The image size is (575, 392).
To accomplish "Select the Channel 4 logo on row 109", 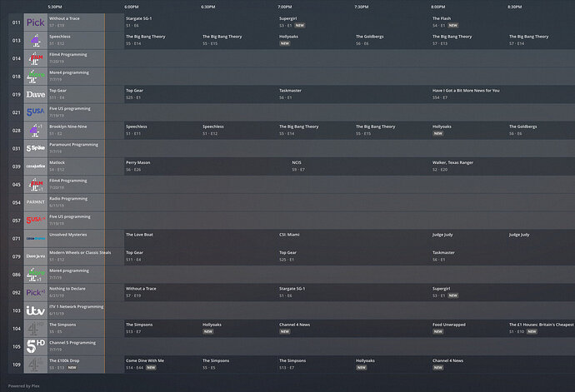I will pos(36,365).
